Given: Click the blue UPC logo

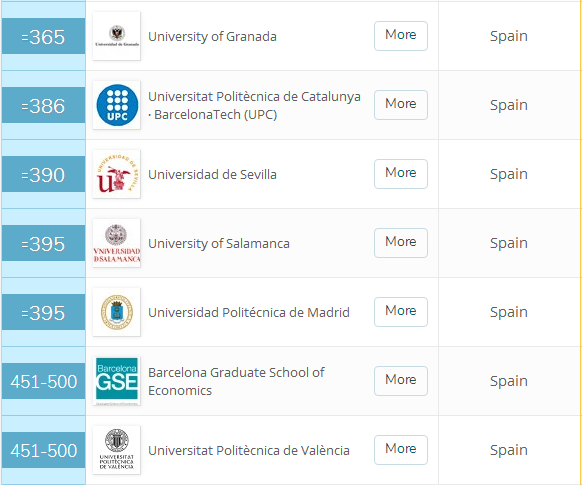Looking at the screenshot, I should 117,105.
